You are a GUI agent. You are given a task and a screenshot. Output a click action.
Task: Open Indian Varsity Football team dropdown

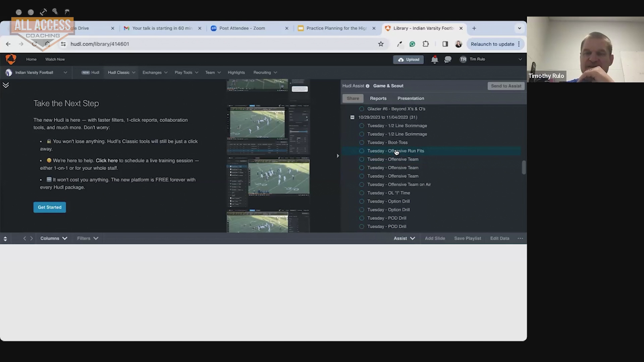[x=36, y=72]
